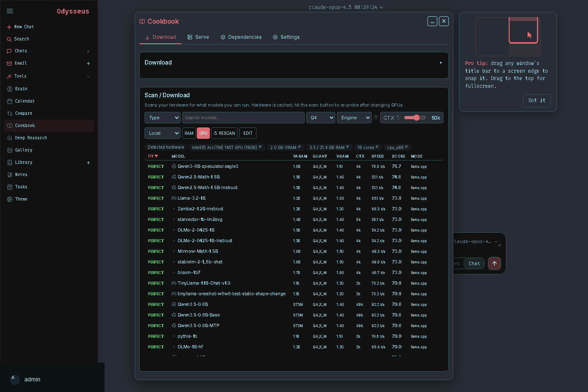Dismiss the Pro tip with Got it
This screenshot has width=588, height=392.
click(537, 100)
